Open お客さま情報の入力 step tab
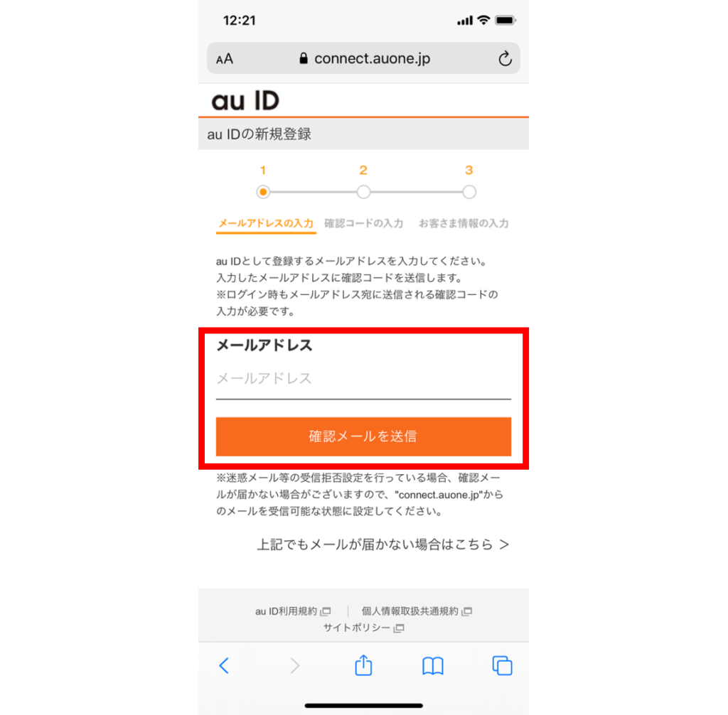Viewport: 728px width, 715px height. (x=464, y=223)
